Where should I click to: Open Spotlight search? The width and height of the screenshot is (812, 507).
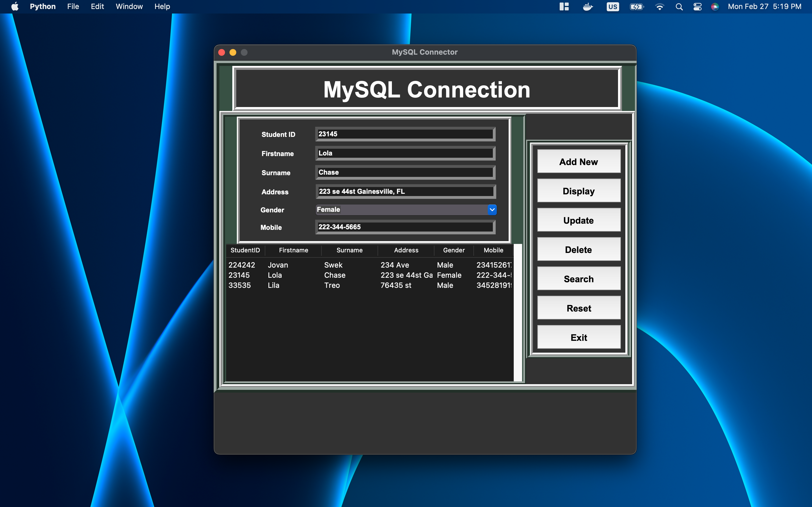[679, 6]
